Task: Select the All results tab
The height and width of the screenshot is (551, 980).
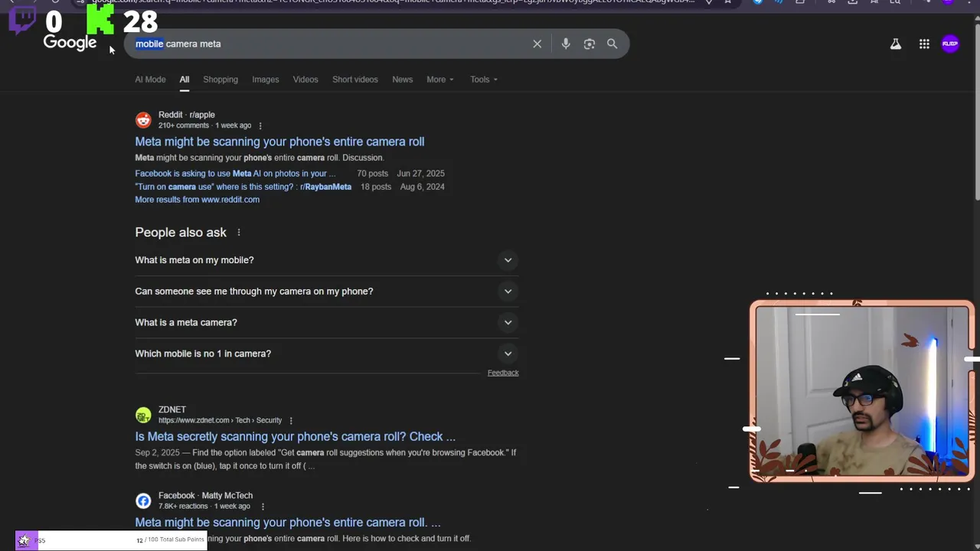Action: [185, 80]
